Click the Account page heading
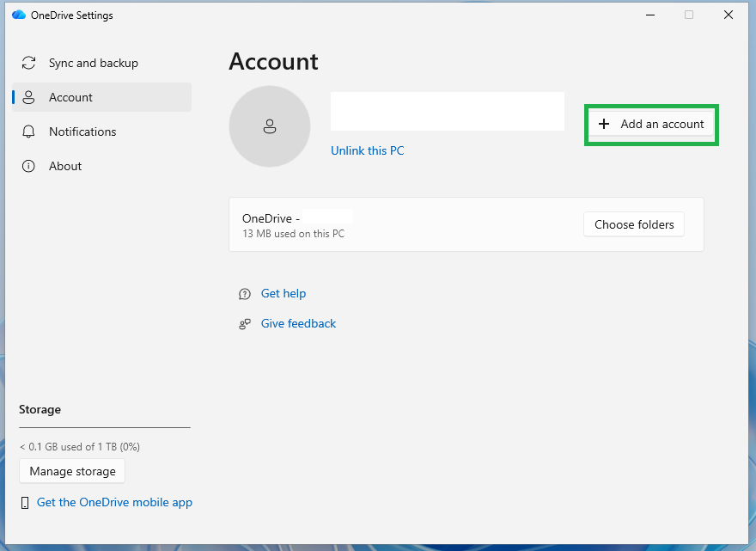This screenshot has width=756, height=551. (273, 62)
